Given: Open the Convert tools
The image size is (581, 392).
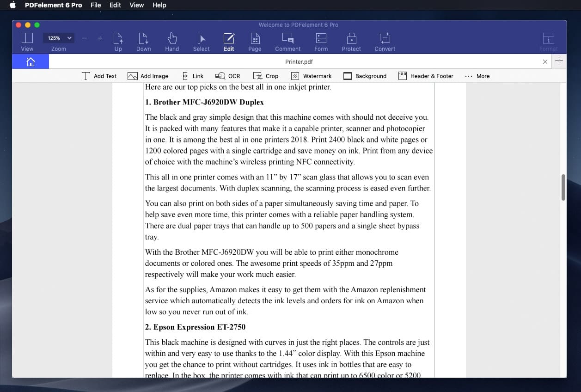Looking at the screenshot, I should click(385, 42).
